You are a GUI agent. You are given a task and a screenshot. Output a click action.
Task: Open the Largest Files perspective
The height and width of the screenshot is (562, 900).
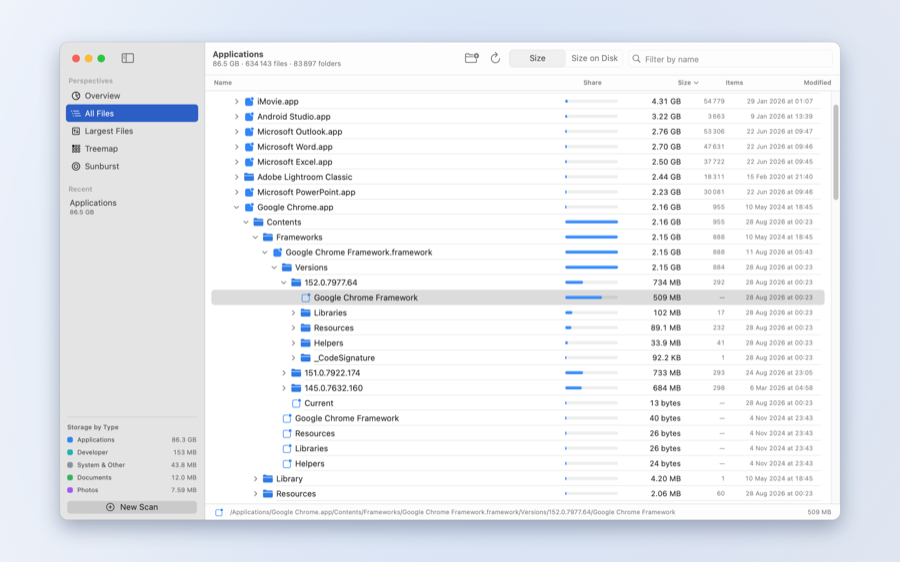[132, 131]
